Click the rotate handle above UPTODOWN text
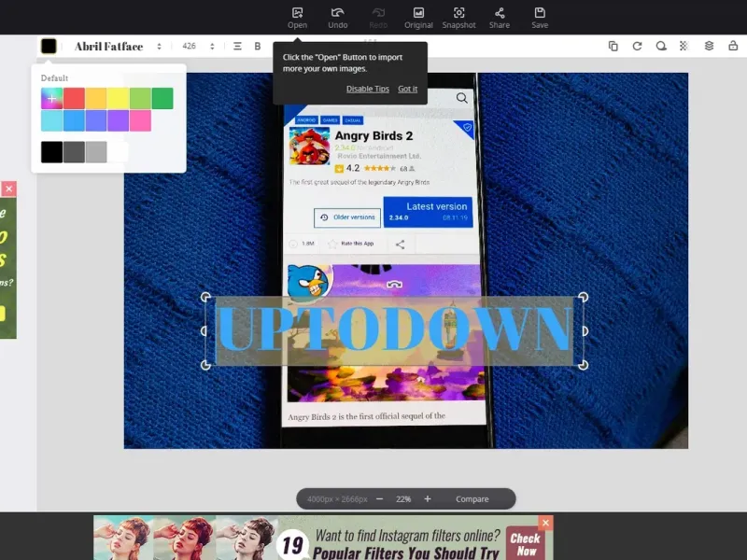This screenshot has width=747, height=560. (394, 285)
